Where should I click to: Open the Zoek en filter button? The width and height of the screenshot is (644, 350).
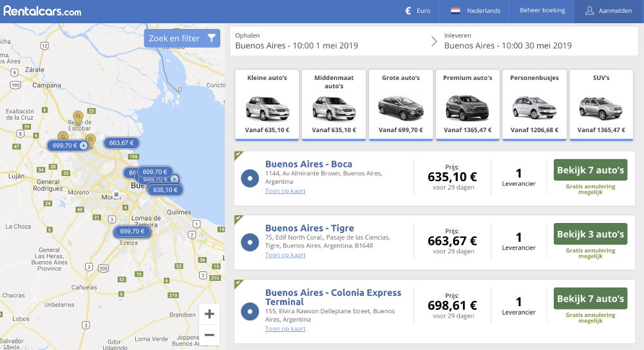pyautogui.click(x=182, y=38)
